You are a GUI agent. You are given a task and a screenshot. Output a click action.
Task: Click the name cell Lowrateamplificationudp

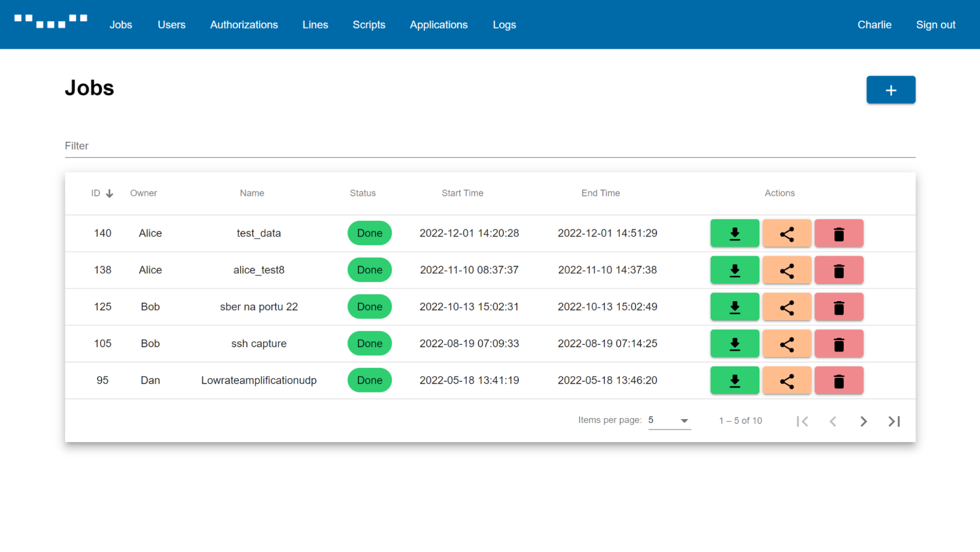click(258, 380)
